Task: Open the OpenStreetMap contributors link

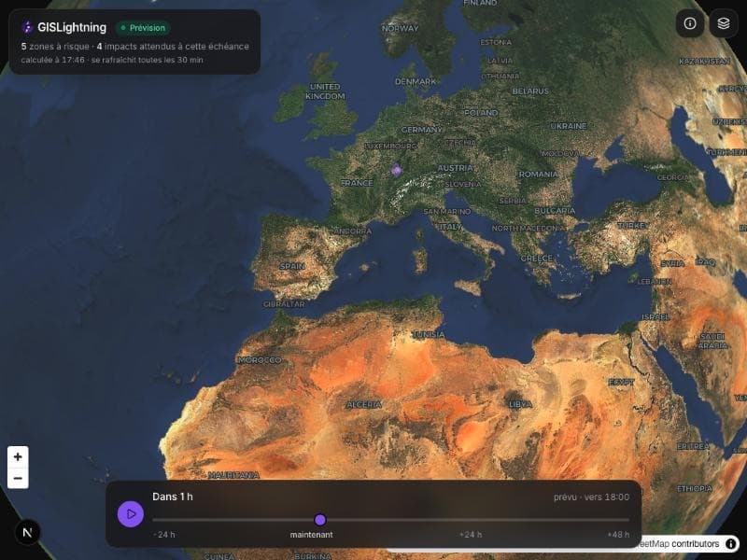Action: [x=681, y=543]
